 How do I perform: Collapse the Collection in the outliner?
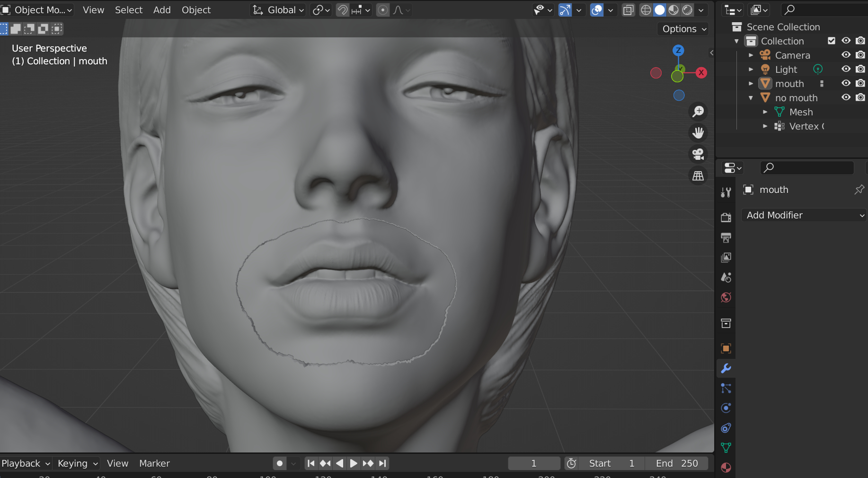(x=736, y=41)
